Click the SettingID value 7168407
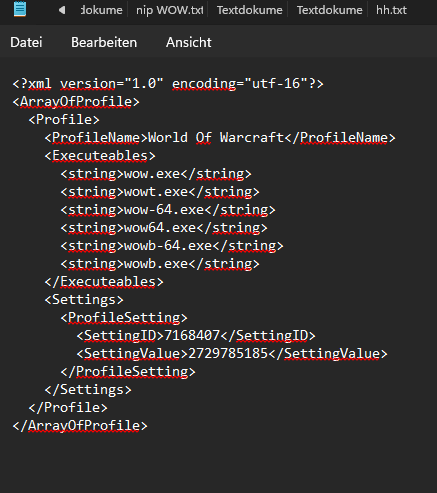This screenshot has width=437, height=493. (192, 336)
